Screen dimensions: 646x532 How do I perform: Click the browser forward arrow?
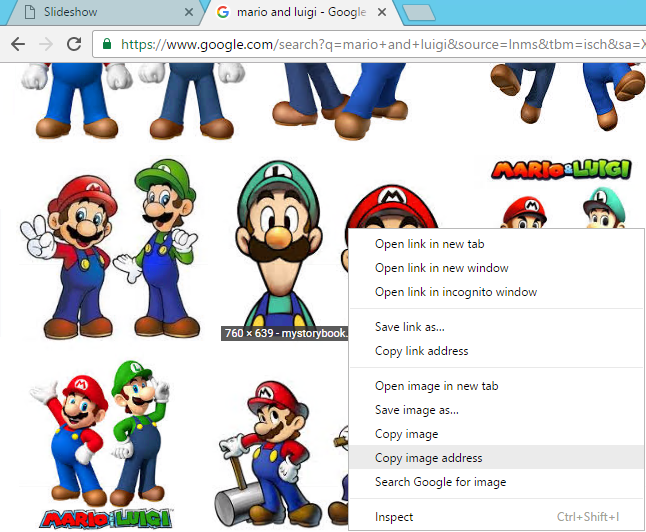point(46,44)
